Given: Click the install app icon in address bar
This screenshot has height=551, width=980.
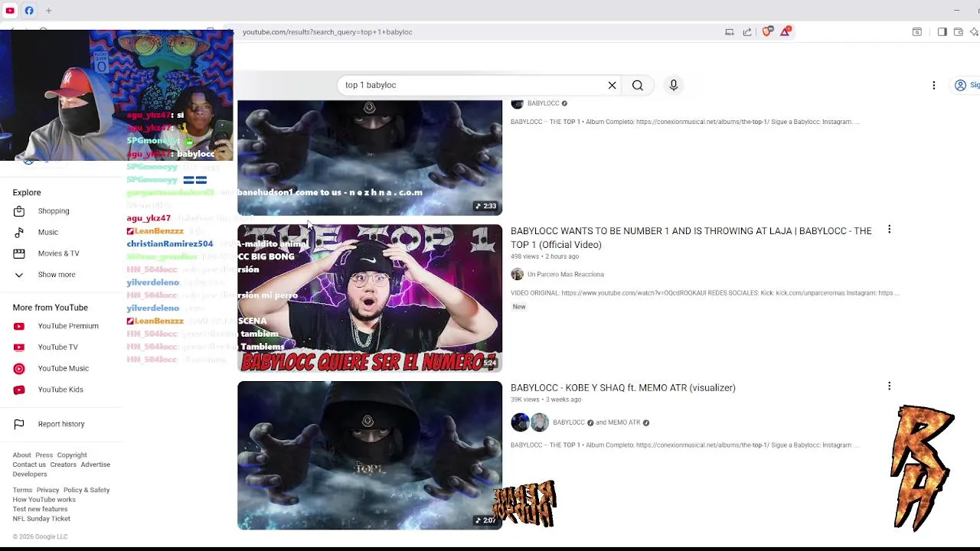Looking at the screenshot, I should tap(729, 32).
